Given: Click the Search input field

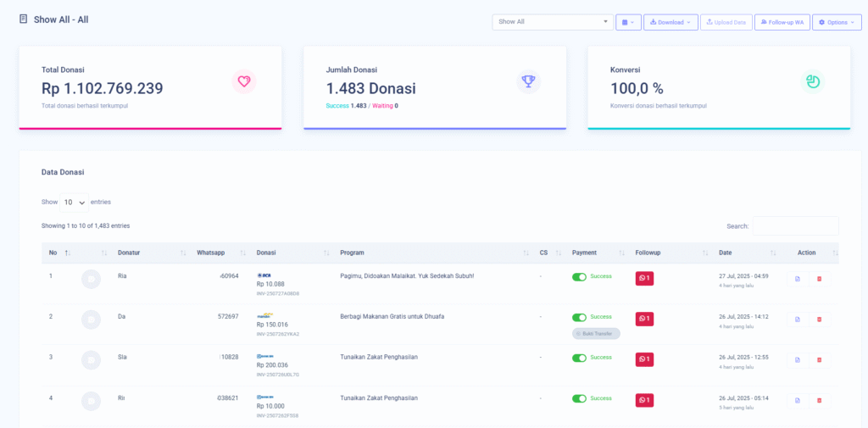Looking at the screenshot, I should point(795,226).
